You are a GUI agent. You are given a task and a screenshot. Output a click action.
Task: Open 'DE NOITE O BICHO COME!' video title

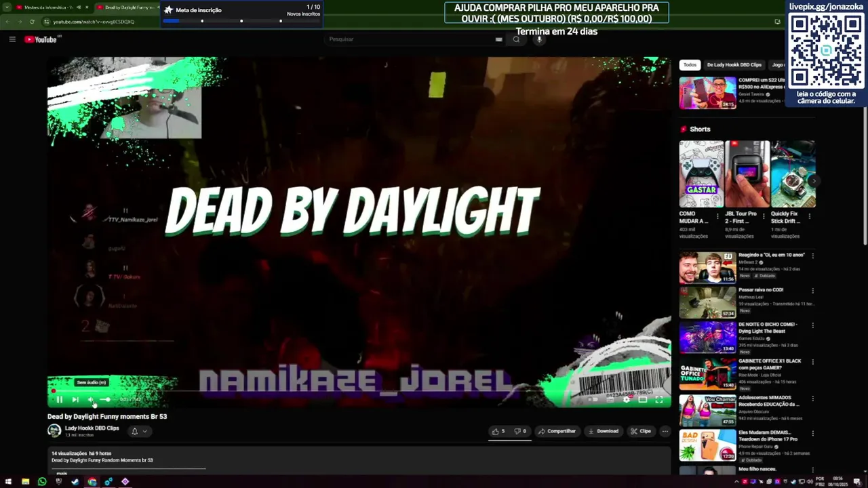coord(768,327)
